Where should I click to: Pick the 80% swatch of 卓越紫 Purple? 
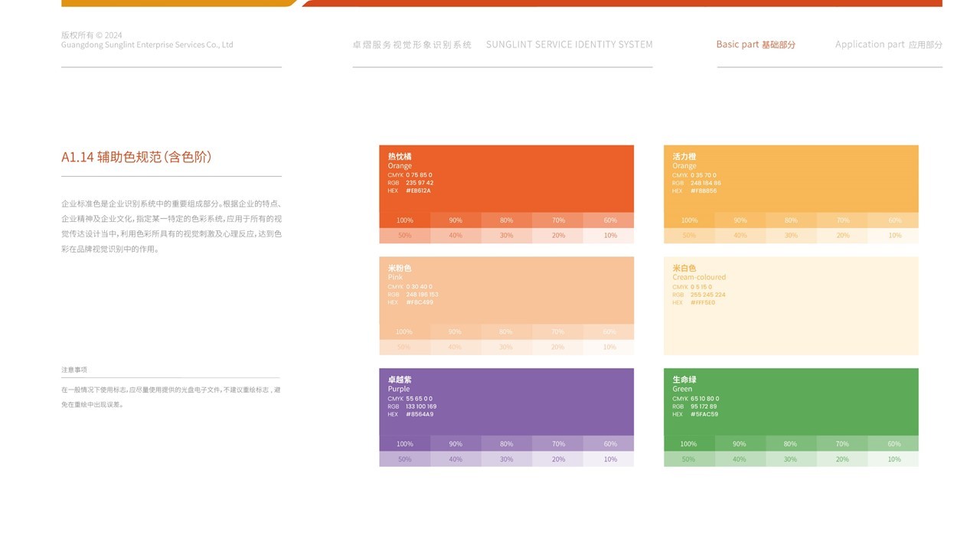click(x=506, y=444)
